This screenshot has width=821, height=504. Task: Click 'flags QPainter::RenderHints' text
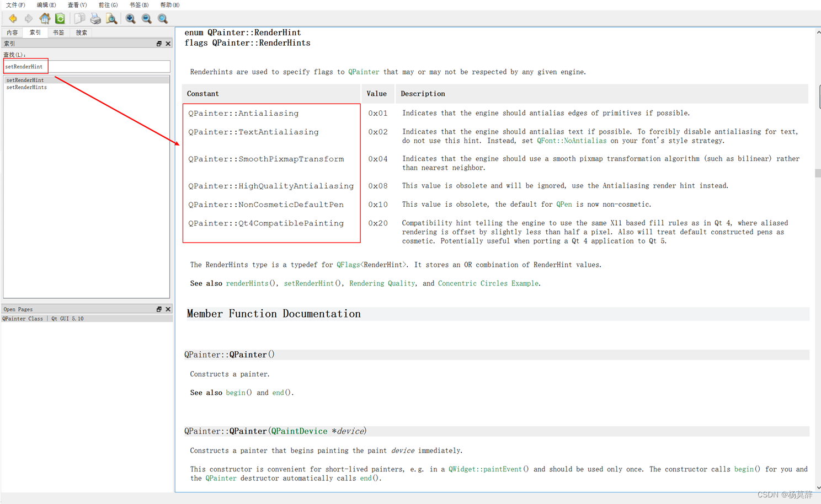click(x=247, y=43)
